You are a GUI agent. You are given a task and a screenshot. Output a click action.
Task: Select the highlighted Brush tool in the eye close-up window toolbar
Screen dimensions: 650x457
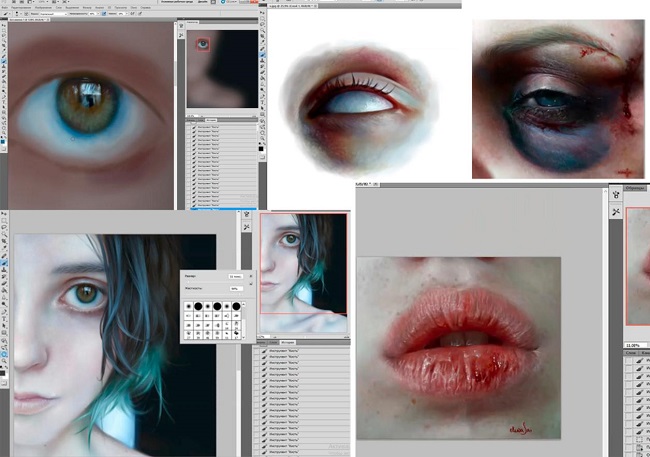point(4,61)
